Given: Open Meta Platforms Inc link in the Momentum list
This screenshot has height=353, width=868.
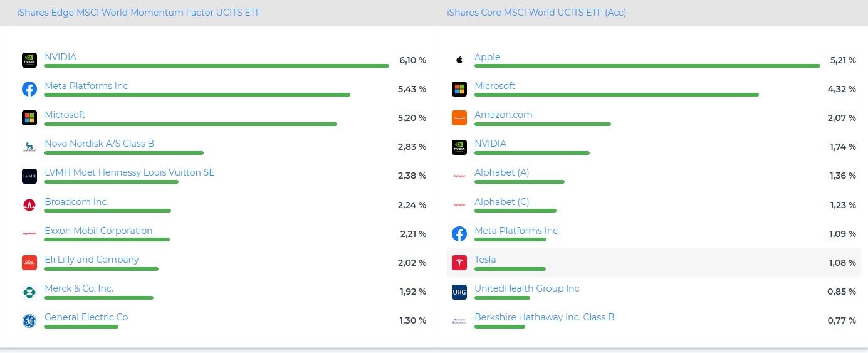Looking at the screenshot, I should pos(86,86).
